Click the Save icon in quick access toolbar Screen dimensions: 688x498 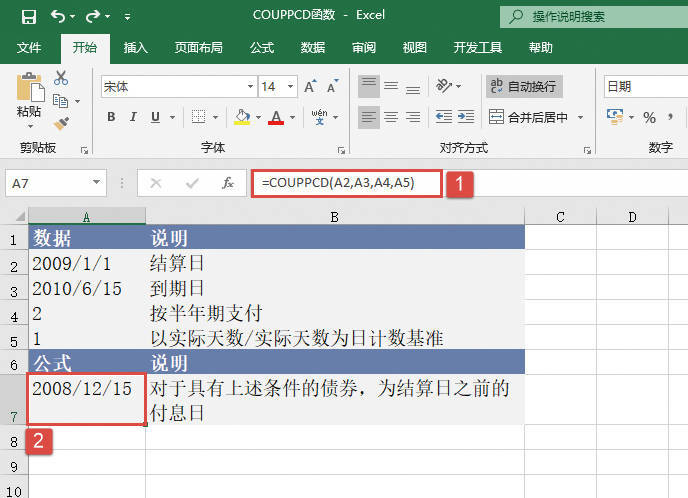[28, 17]
